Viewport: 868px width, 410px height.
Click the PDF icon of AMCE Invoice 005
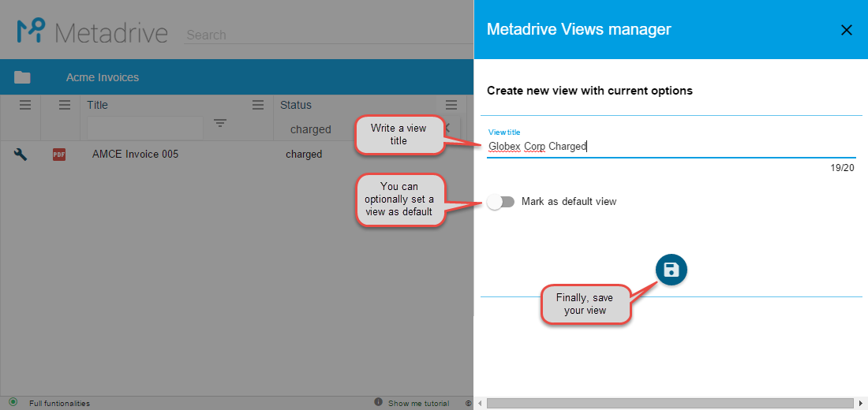59,155
